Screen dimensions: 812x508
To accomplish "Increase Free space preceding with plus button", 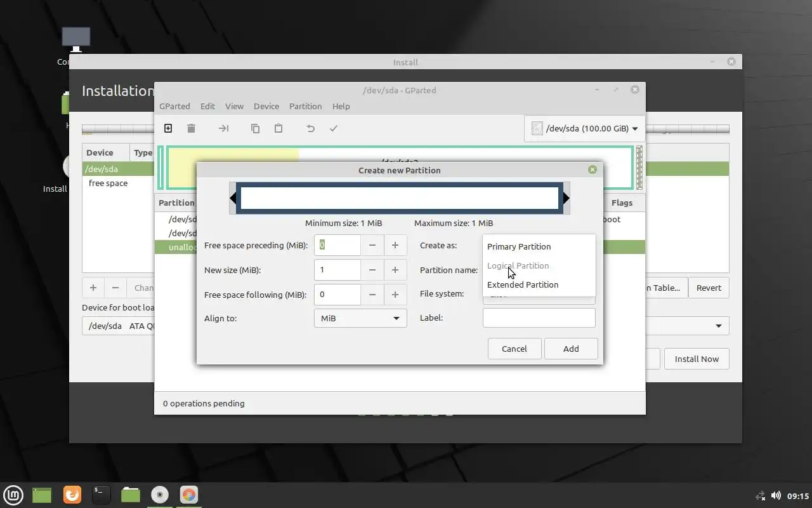I will pos(395,245).
